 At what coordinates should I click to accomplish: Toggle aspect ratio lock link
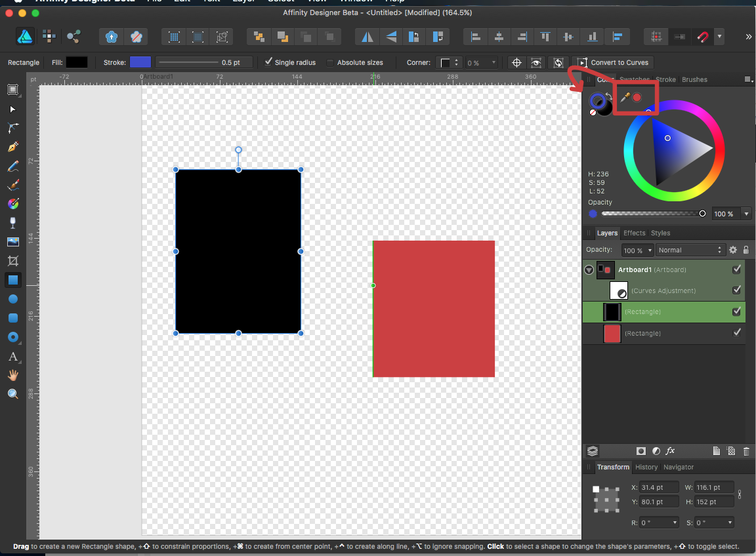coord(740,494)
